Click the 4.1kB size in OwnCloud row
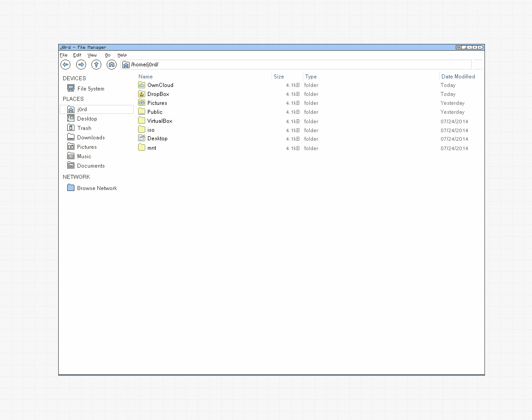The height and width of the screenshot is (420, 532). coord(293,85)
